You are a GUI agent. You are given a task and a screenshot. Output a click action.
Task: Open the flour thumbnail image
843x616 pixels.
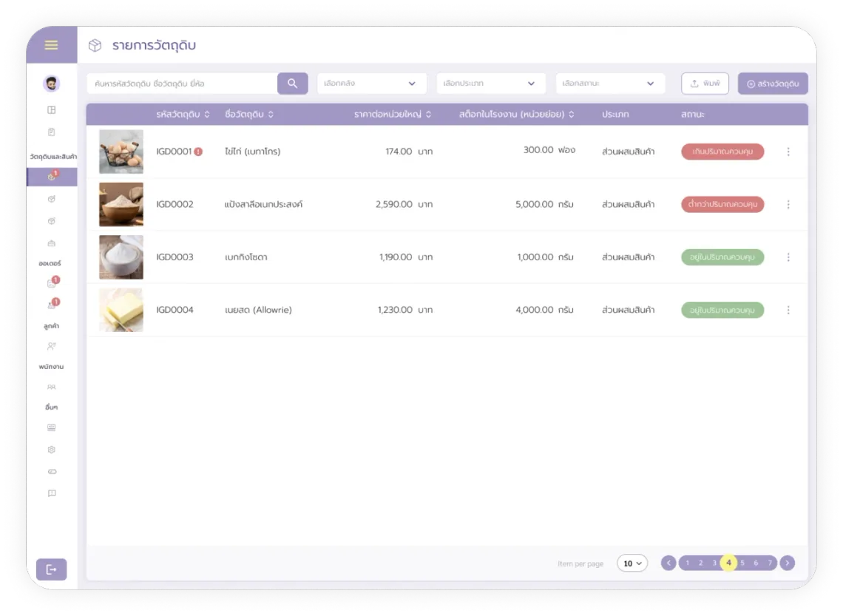click(121, 204)
